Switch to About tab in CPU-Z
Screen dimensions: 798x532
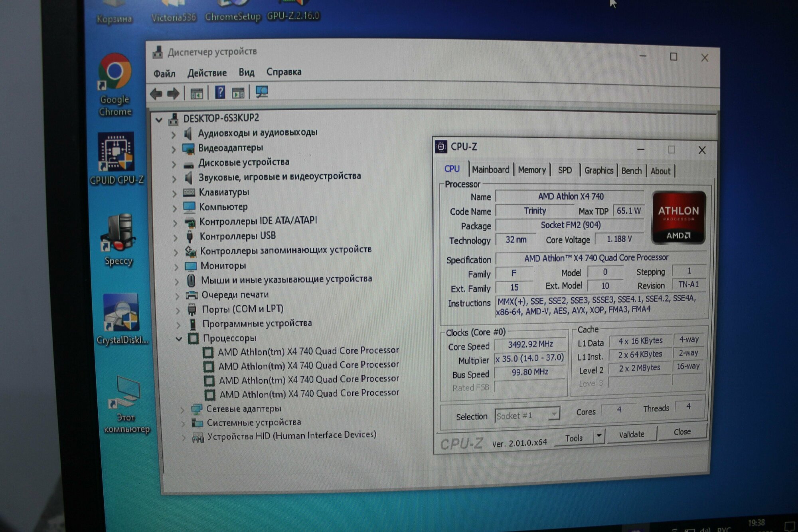click(x=660, y=171)
